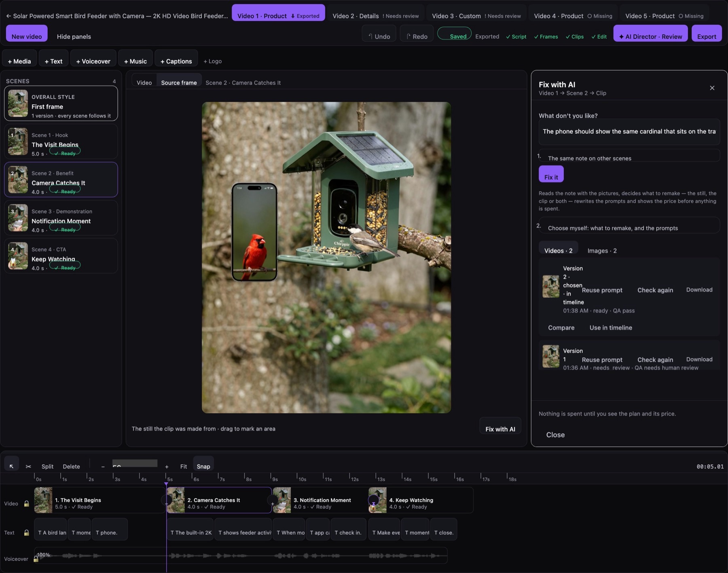Click the Export button
This screenshot has width=728, height=573.
click(x=707, y=33)
